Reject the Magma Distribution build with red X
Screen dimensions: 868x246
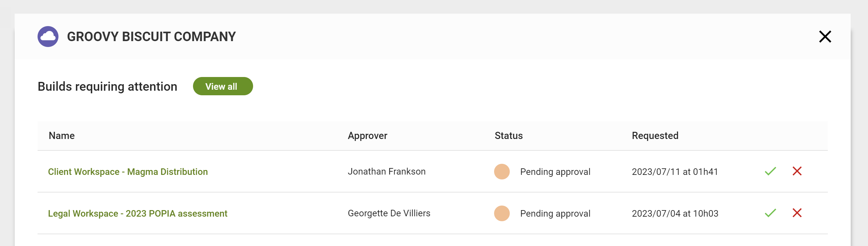pyautogui.click(x=797, y=172)
